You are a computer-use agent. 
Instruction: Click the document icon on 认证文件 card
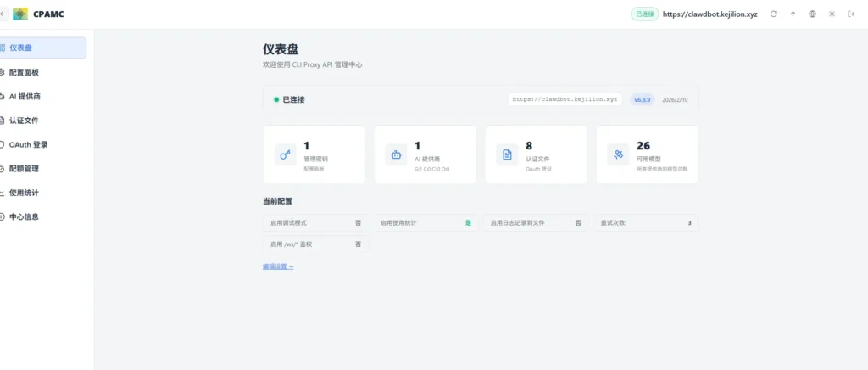[507, 154]
